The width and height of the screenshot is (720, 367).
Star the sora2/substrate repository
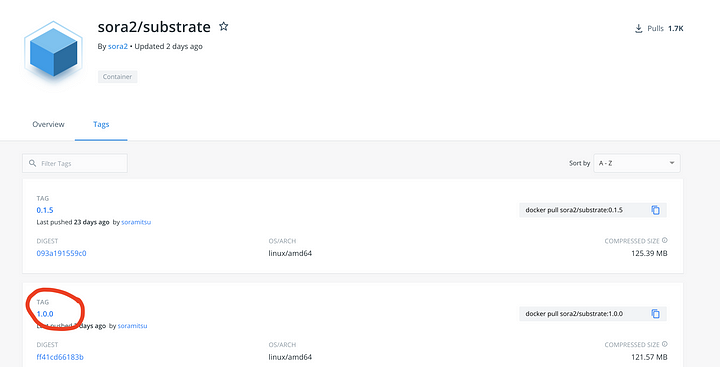(x=224, y=26)
